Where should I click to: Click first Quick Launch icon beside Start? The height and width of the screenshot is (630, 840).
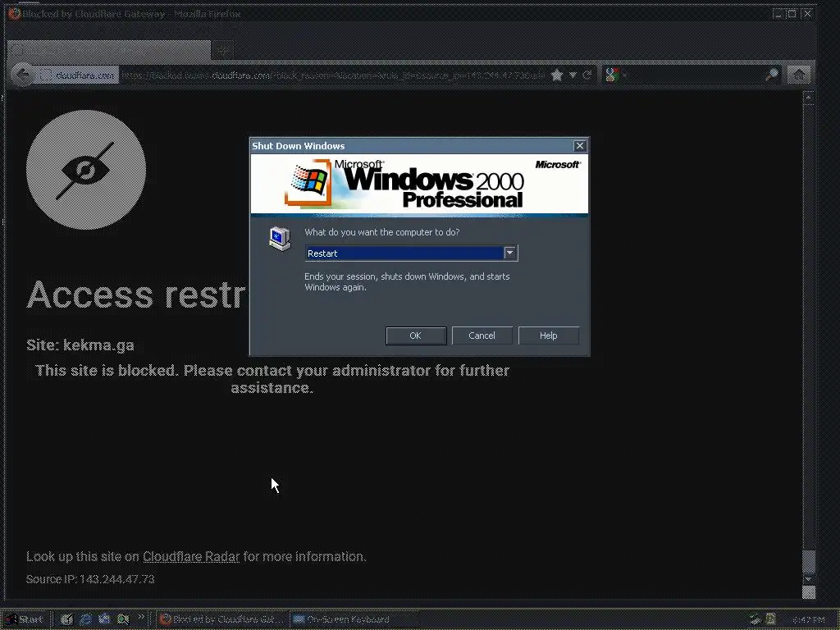click(x=66, y=619)
